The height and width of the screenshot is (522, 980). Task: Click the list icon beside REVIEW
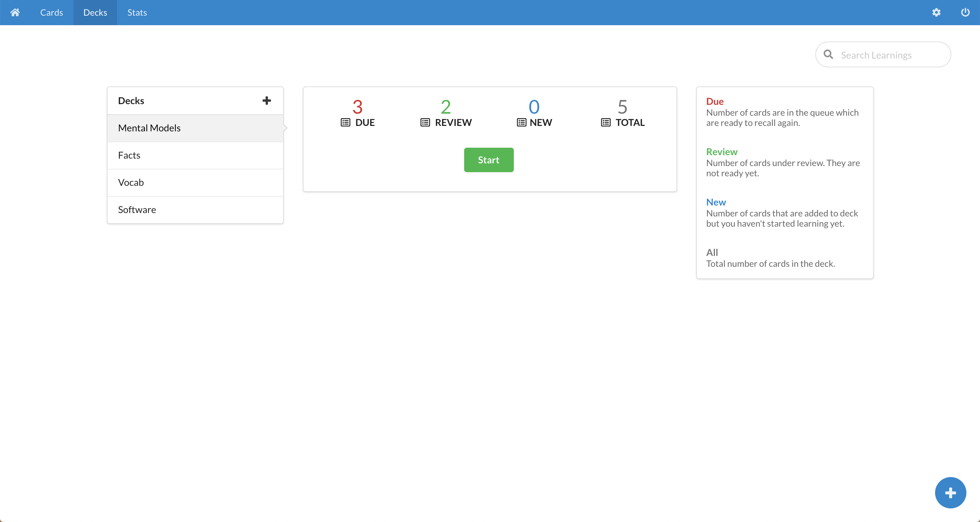pos(425,123)
